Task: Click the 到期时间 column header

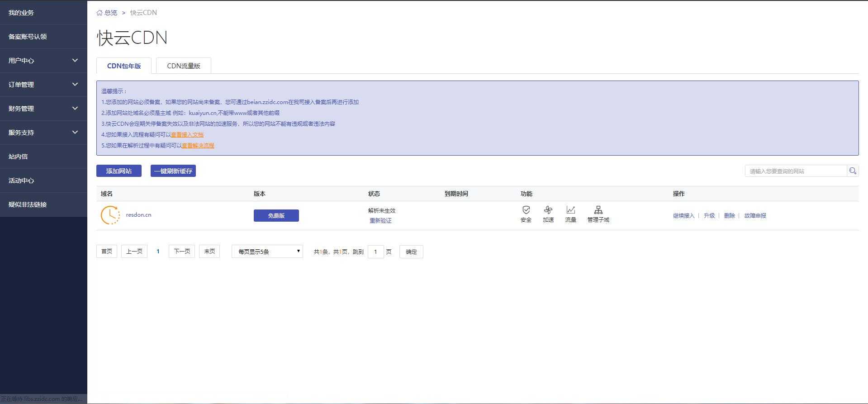Action: [456, 194]
